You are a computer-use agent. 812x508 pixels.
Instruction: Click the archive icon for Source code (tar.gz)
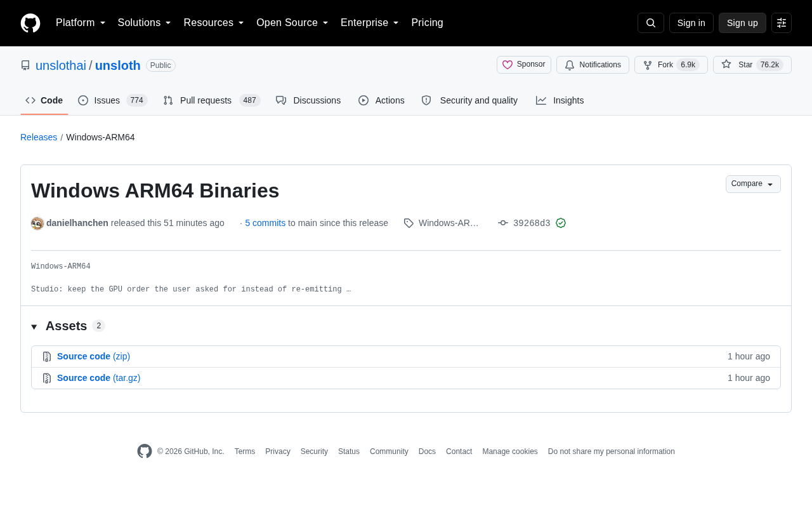pyautogui.click(x=47, y=378)
